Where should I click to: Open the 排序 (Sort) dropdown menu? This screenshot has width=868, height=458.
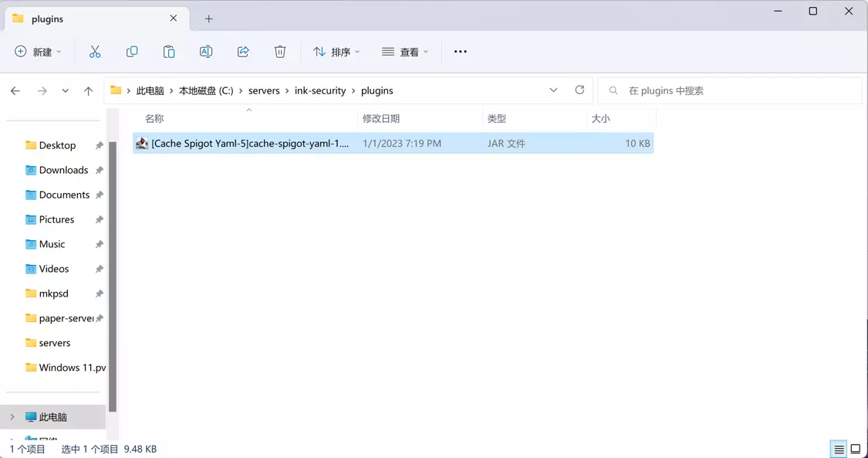tap(336, 52)
